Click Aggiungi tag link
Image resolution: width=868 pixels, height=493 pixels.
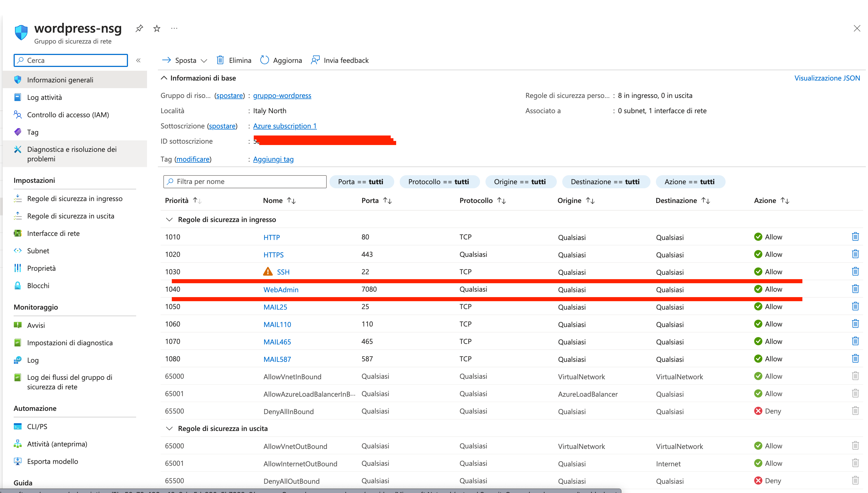(273, 159)
